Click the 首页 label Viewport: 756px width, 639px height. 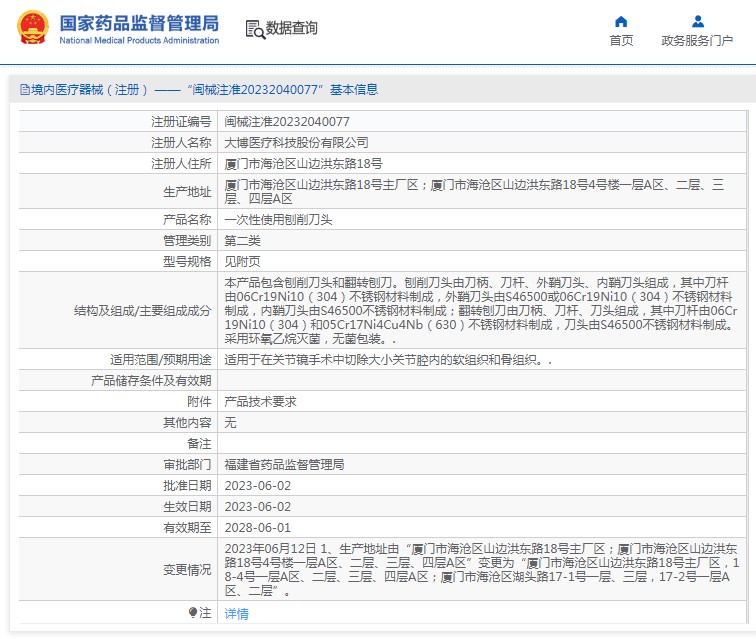point(621,41)
